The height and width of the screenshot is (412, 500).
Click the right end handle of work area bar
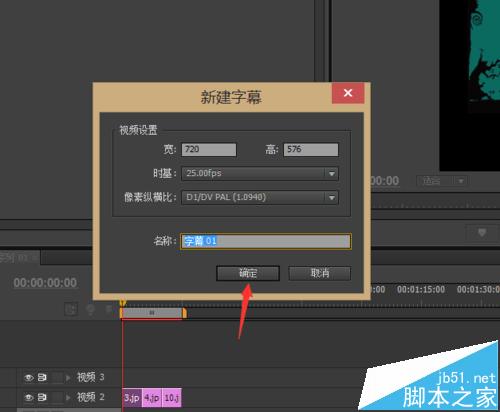pos(184,313)
